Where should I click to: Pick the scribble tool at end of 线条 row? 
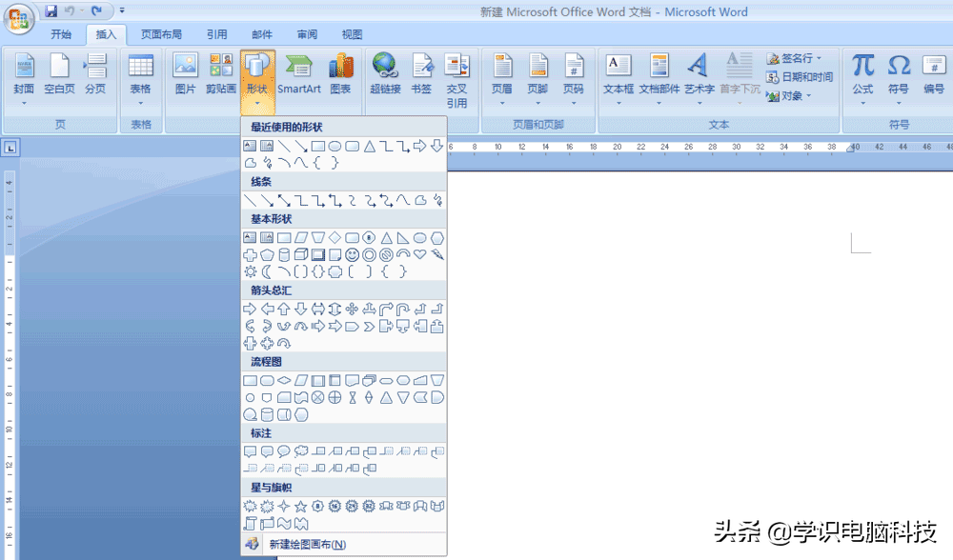coord(437,200)
